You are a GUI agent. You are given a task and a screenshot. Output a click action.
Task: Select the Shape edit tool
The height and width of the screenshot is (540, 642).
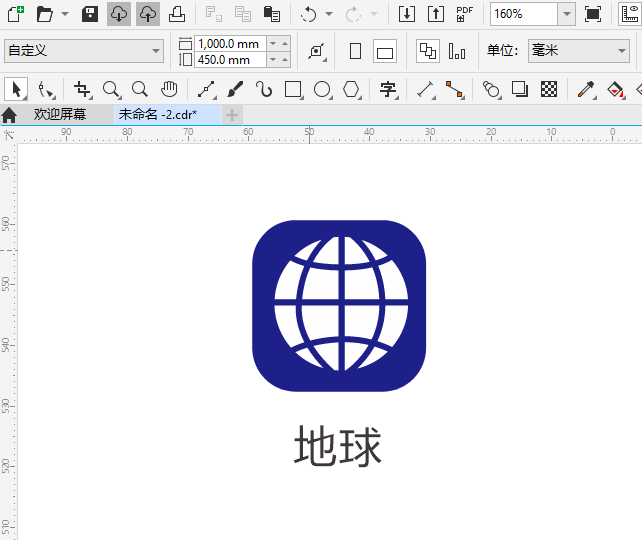[x=45, y=89]
